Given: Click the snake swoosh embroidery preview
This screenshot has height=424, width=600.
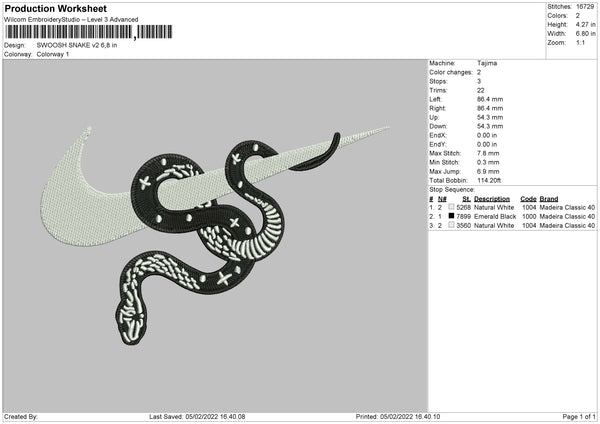Looking at the screenshot, I should (x=214, y=235).
